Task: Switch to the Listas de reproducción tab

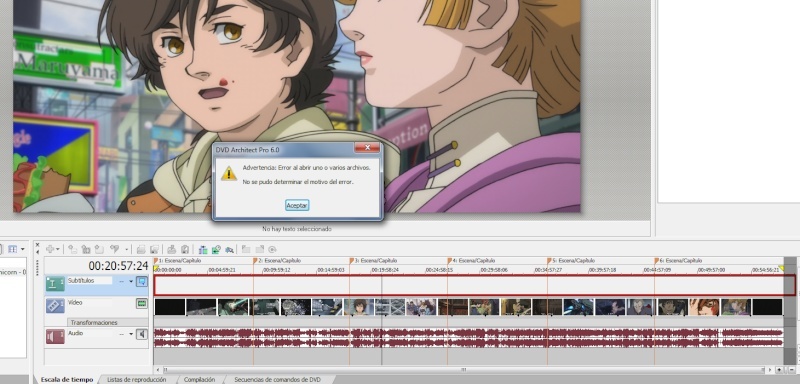Action: [136, 379]
